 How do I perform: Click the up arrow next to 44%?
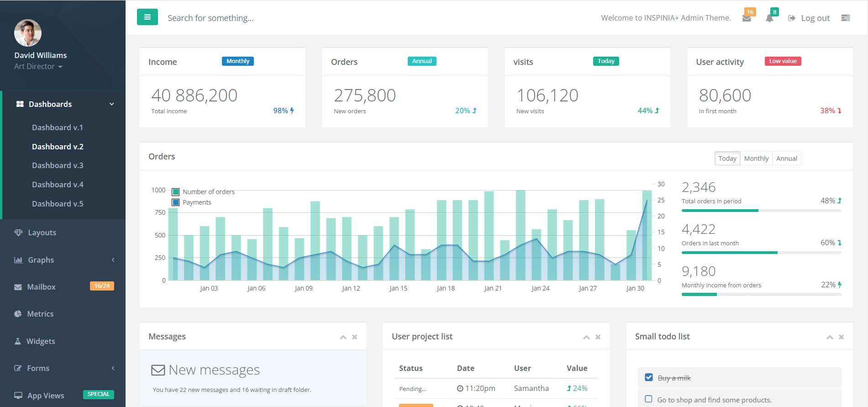(657, 111)
